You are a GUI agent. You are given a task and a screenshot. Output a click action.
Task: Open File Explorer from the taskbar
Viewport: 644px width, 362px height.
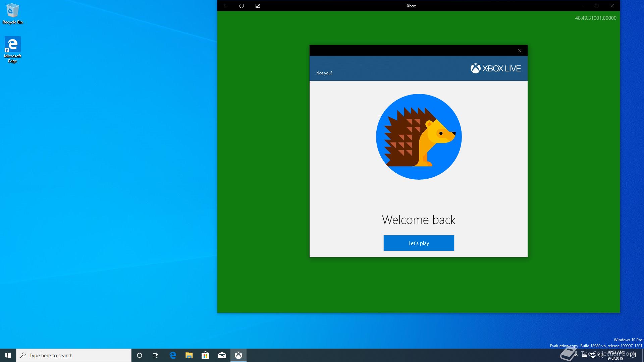[x=189, y=355]
